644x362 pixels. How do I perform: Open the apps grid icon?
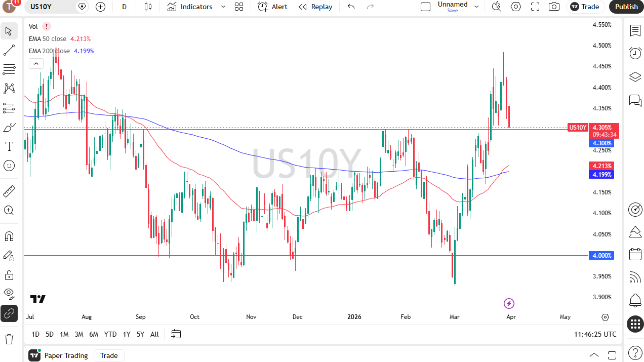pyautogui.click(x=635, y=324)
